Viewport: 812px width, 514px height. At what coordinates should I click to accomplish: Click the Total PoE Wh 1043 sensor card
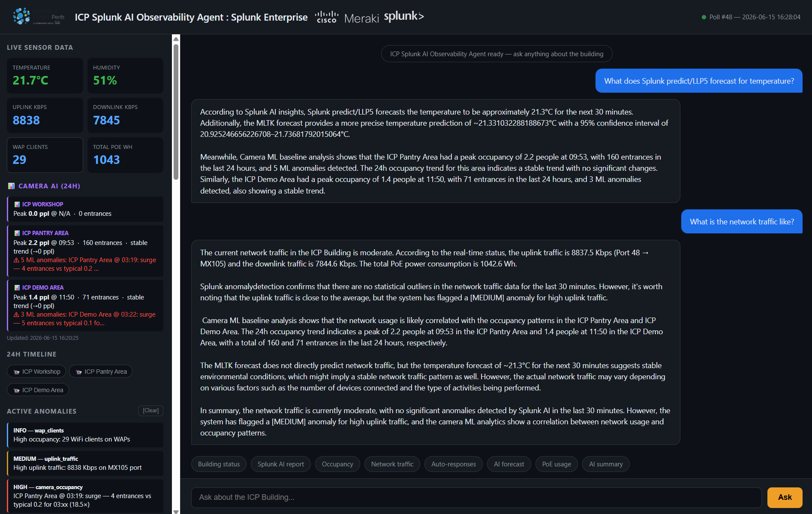point(125,155)
